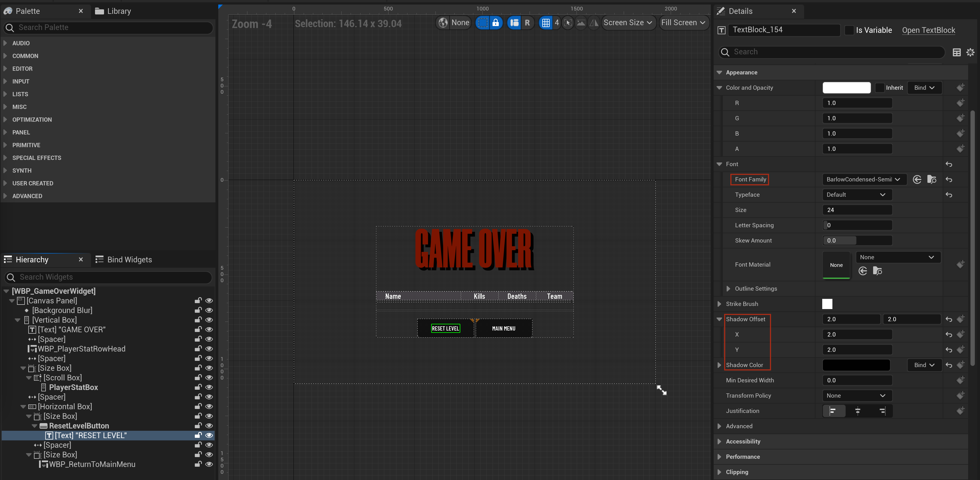Use selected asset for Font Material

point(863,271)
